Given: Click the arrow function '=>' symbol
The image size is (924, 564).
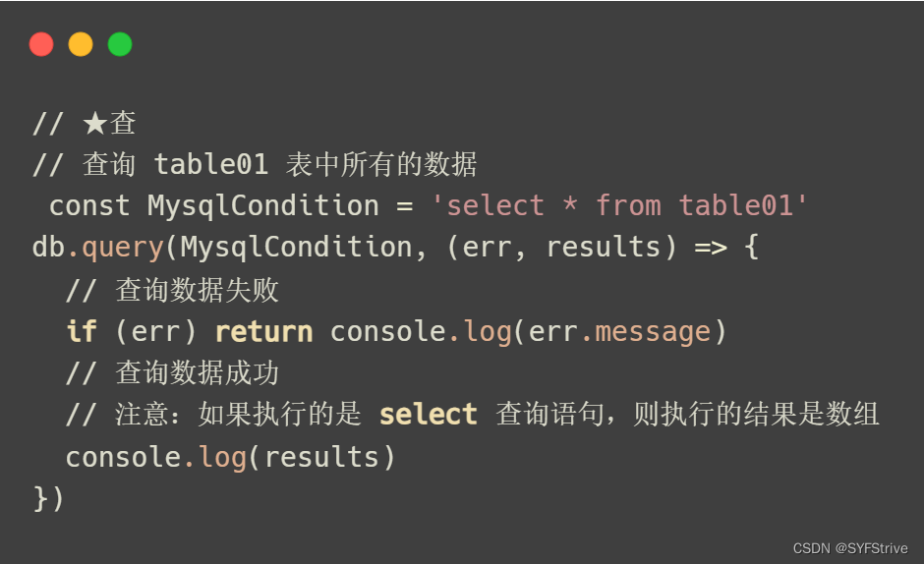Looking at the screenshot, I should click(711, 249).
